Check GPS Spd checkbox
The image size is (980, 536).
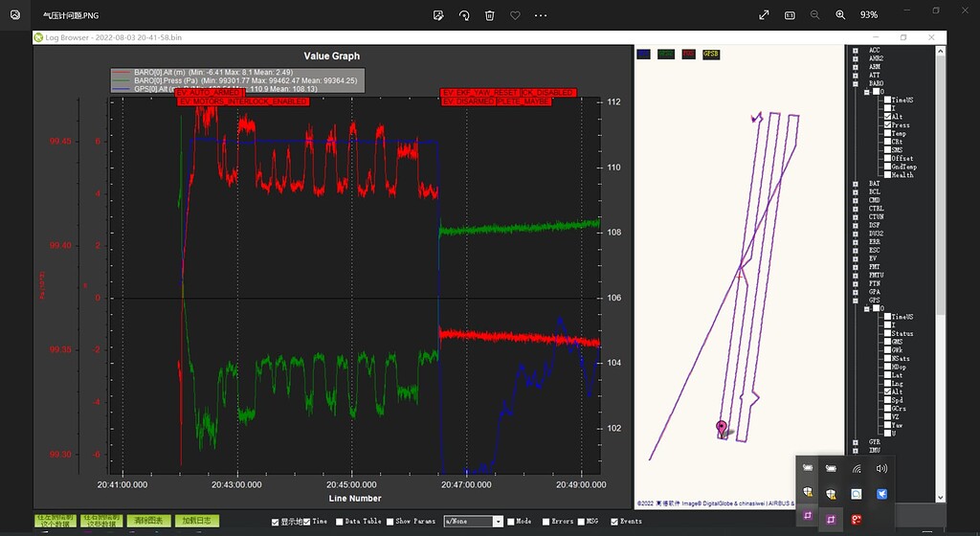click(x=887, y=400)
